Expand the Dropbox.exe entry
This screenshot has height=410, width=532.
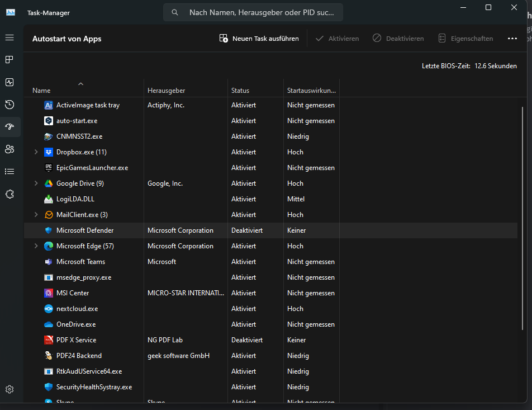click(x=36, y=152)
